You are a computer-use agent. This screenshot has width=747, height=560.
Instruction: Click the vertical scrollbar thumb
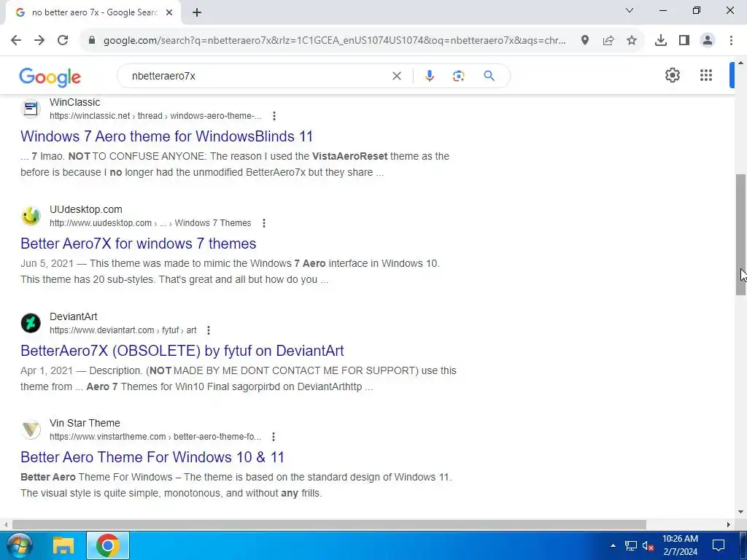pyautogui.click(x=741, y=235)
